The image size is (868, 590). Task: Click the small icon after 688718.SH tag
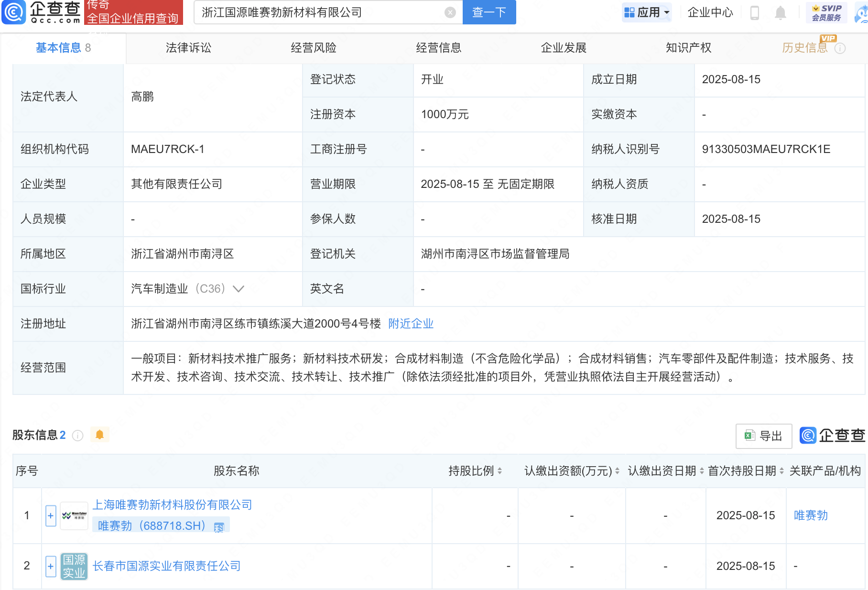coord(219,527)
